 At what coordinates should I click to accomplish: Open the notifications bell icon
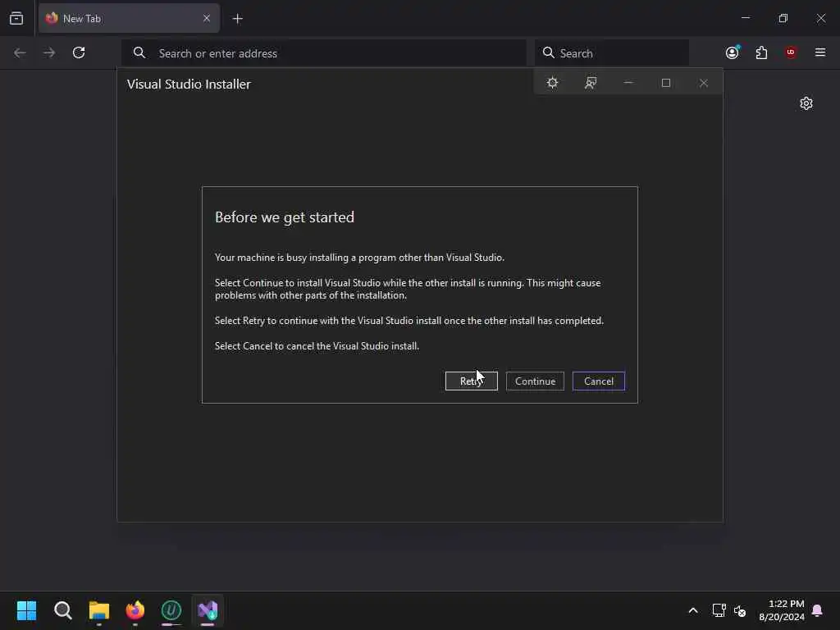(818, 610)
